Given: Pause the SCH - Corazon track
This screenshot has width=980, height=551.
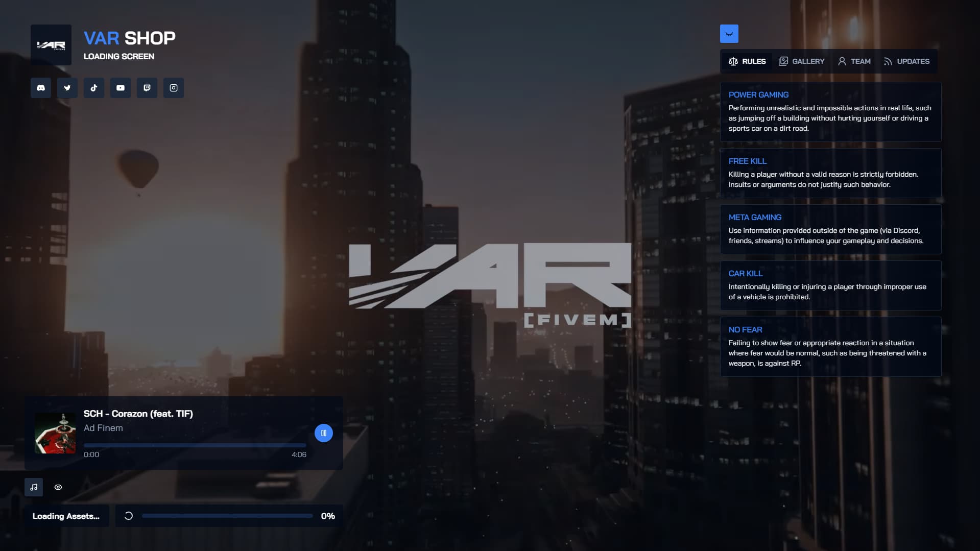Looking at the screenshot, I should [323, 433].
